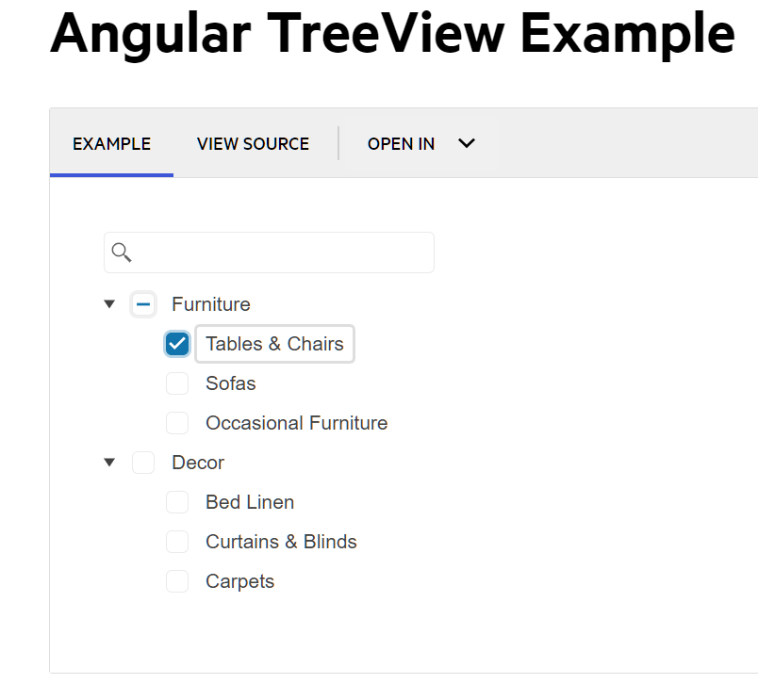Viewport: 758px width, 700px height.
Task: Check the Bed Linen checkbox
Action: pos(177,502)
